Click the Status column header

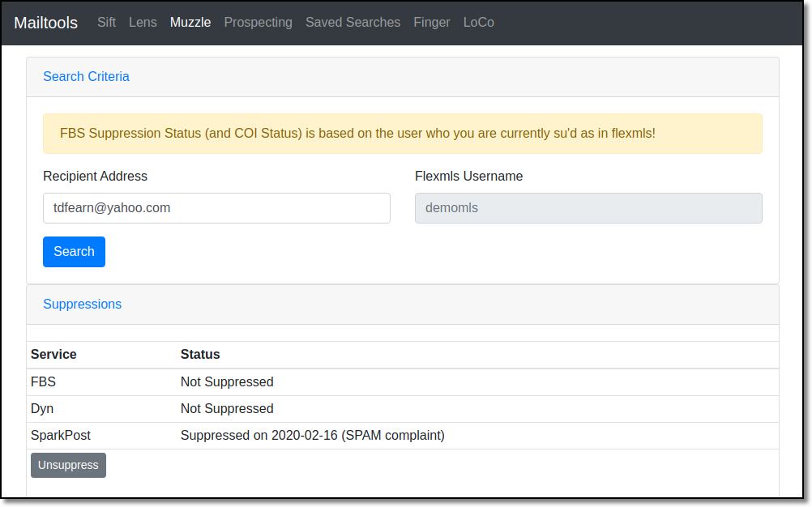point(200,355)
